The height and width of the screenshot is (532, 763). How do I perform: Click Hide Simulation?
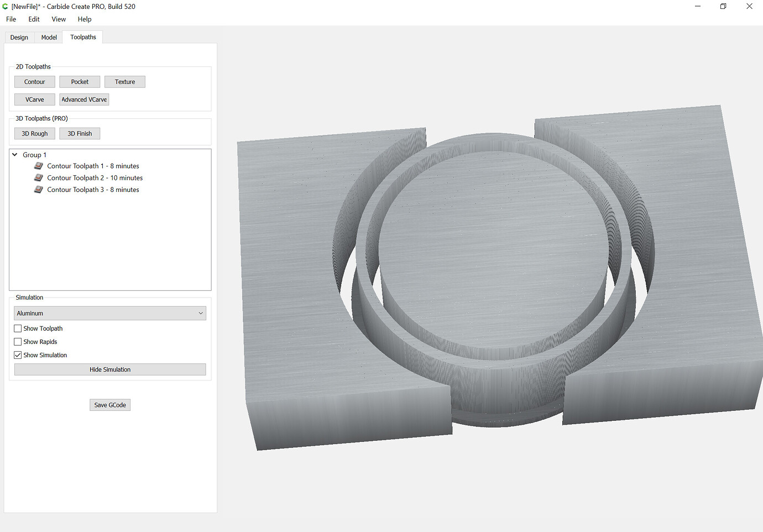[x=109, y=369]
